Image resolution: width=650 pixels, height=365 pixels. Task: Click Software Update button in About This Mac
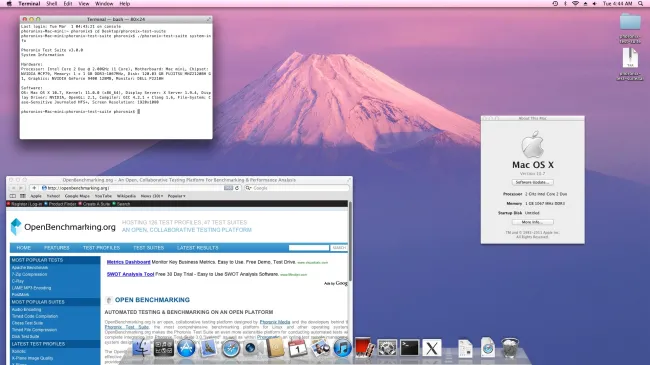click(x=533, y=182)
